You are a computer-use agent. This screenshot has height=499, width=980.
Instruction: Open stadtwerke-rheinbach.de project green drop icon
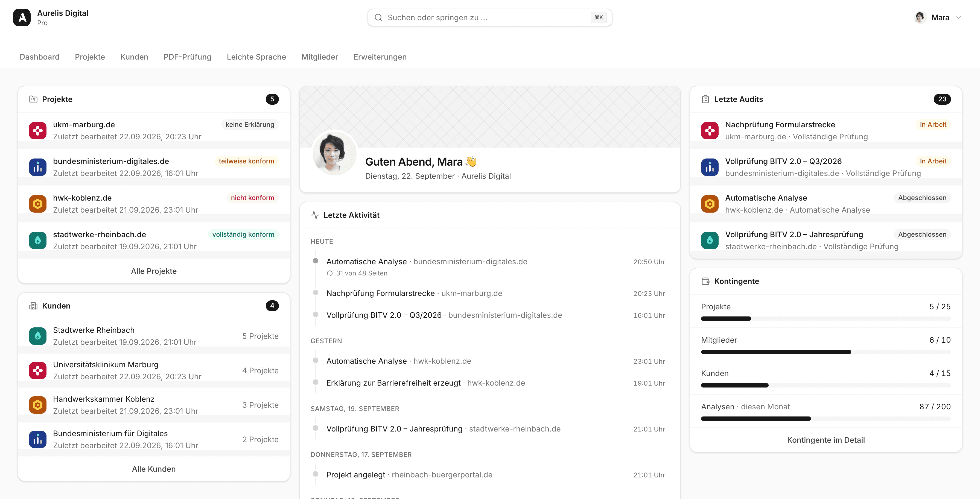click(38, 240)
